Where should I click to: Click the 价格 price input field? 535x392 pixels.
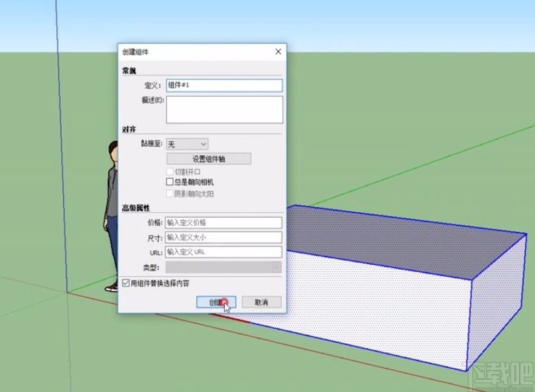pyautogui.click(x=223, y=223)
